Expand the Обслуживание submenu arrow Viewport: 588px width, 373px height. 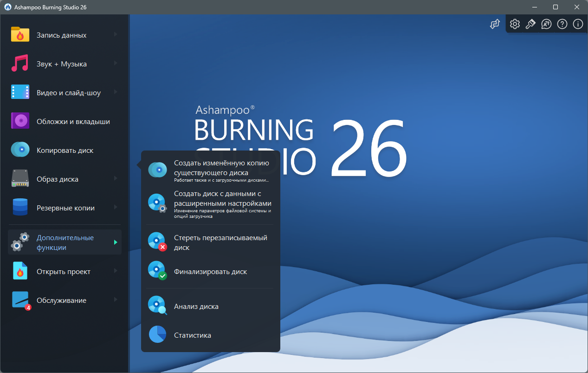point(116,300)
